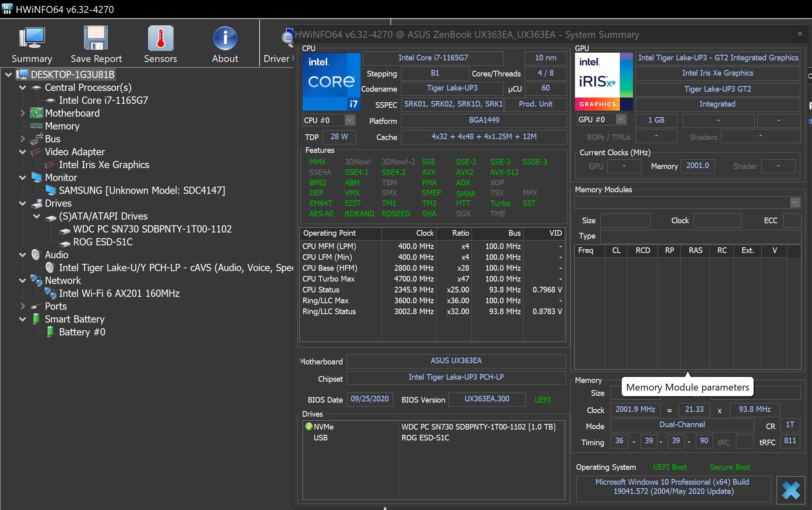Close the System Summary window
This screenshot has width=812, height=510.
click(800, 34)
